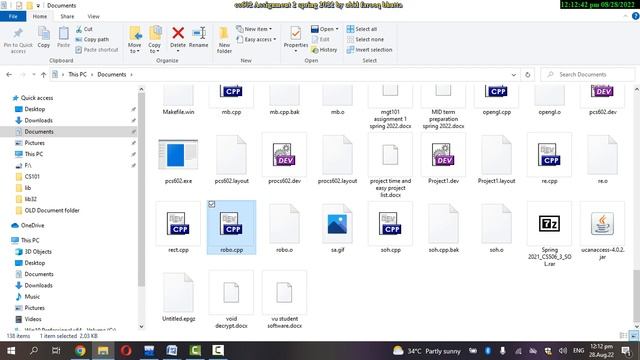Click Invert selection in ribbon
This screenshot has height=360, width=640.
[369, 50]
